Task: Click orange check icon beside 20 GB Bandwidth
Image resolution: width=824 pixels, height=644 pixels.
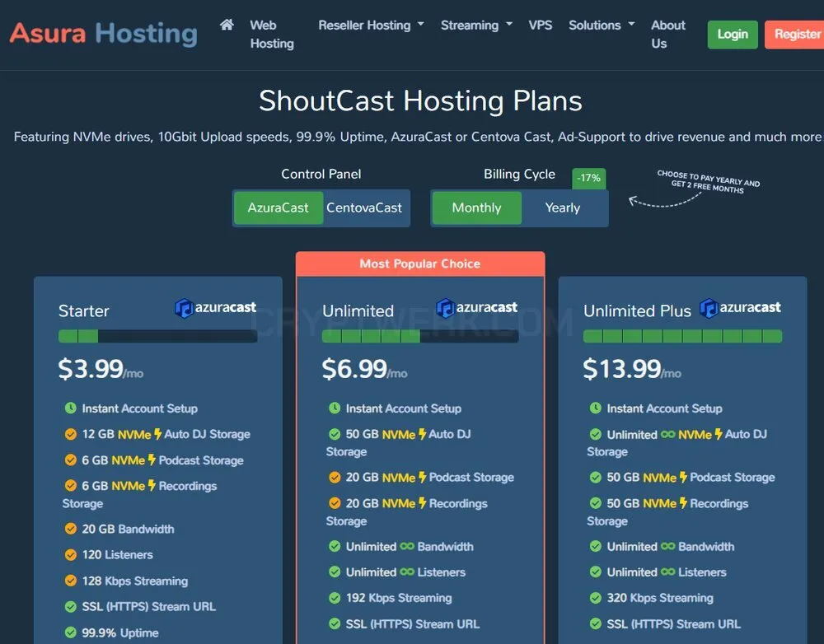Action: point(70,529)
